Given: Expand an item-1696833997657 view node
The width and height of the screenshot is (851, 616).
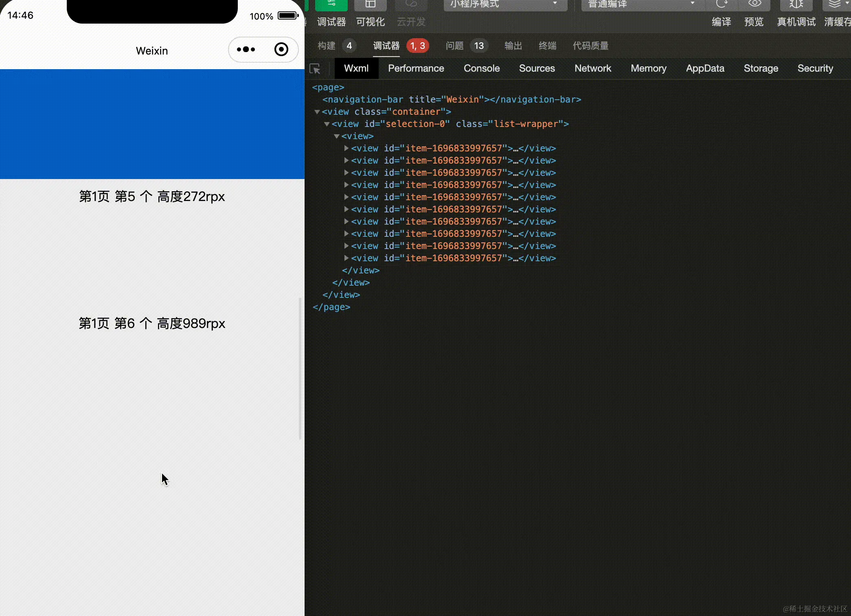Looking at the screenshot, I should (x=346, y=149).
